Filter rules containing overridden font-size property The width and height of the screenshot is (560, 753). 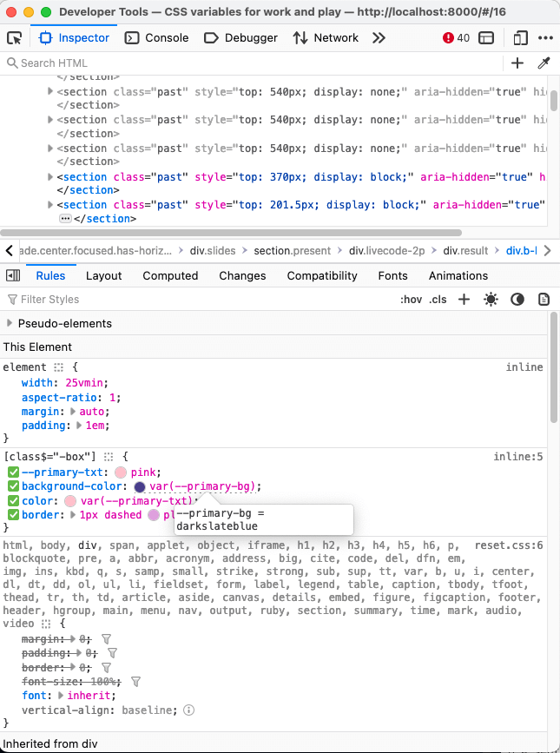click(x=135, y=682)
